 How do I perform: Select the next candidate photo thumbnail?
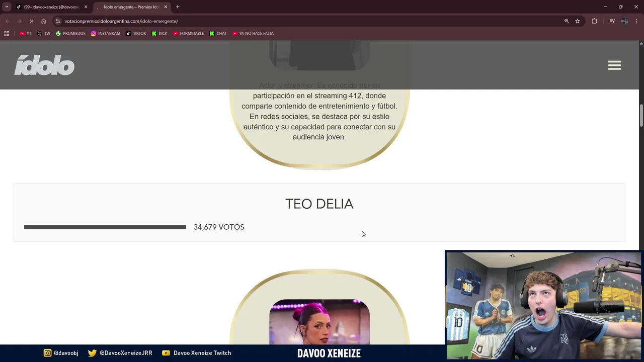(319, 322)
